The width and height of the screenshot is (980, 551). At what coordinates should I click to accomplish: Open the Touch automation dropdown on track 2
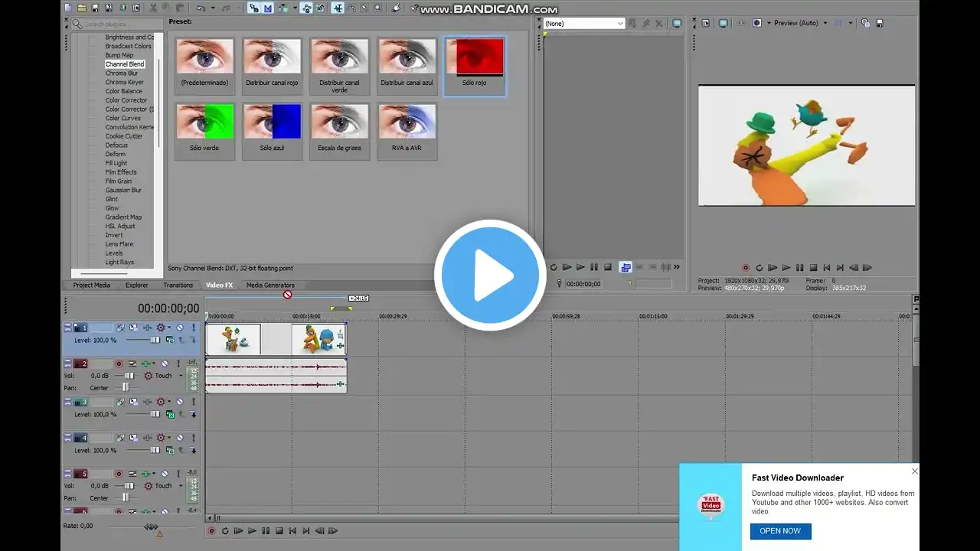tap(181, 376)
